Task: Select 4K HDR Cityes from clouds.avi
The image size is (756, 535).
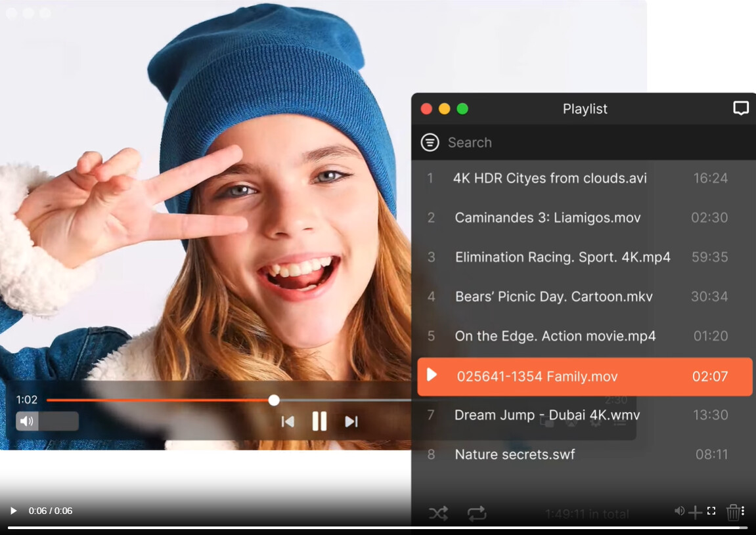Action: coord(550,178)
